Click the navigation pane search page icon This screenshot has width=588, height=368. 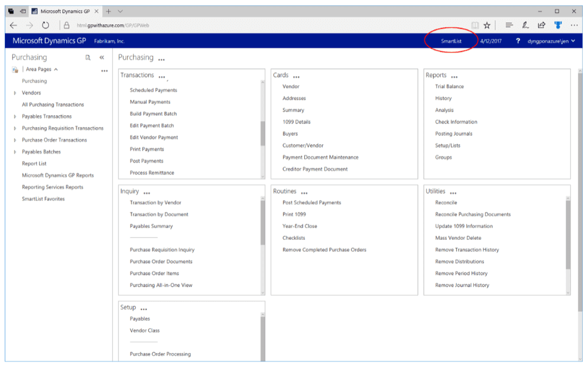(87, 57)
